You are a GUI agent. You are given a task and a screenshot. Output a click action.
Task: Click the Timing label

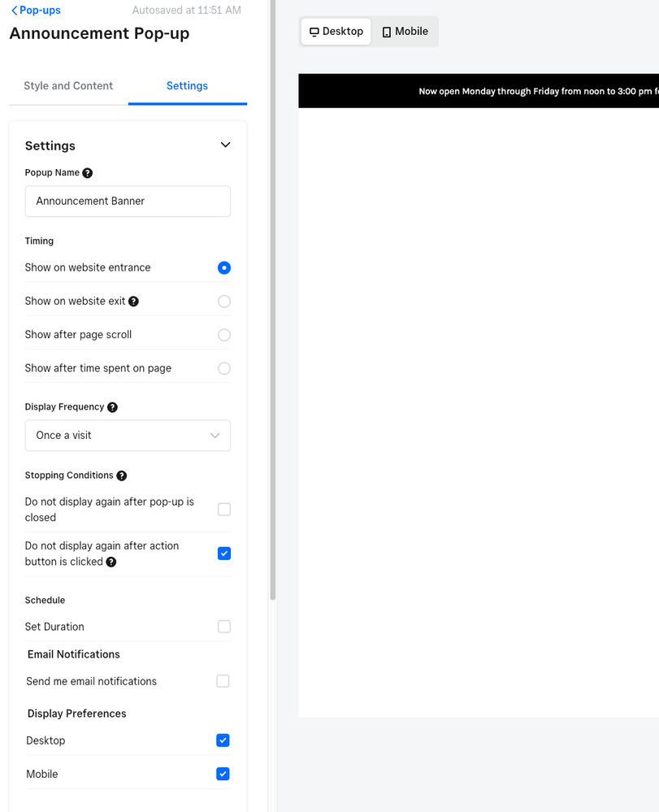[x=39, y=241]
